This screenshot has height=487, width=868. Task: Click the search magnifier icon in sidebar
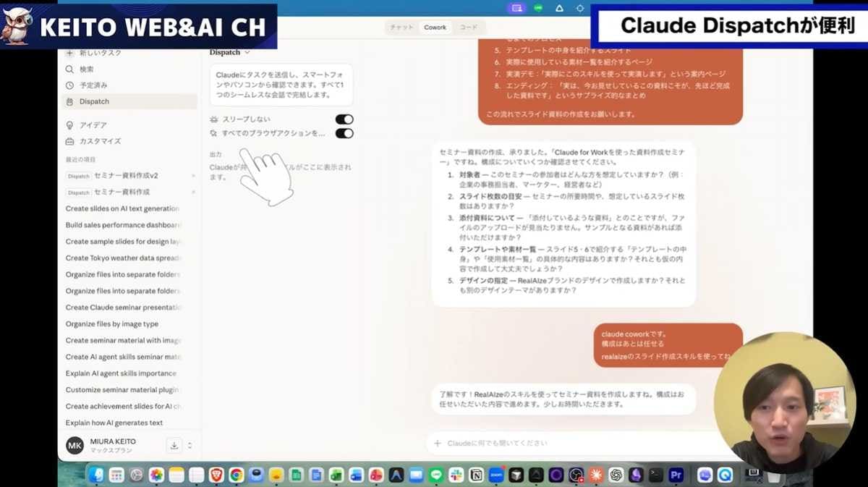click(70, 69)
